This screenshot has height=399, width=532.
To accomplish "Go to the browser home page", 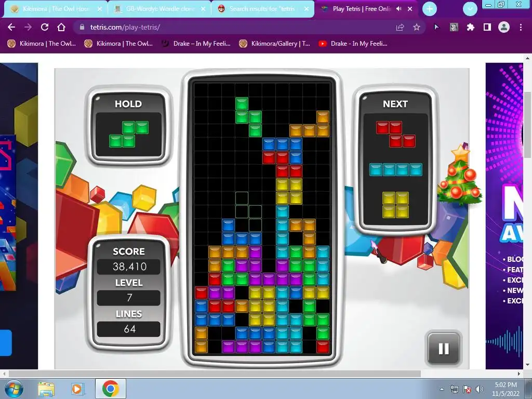I will [x=61, y=27].
